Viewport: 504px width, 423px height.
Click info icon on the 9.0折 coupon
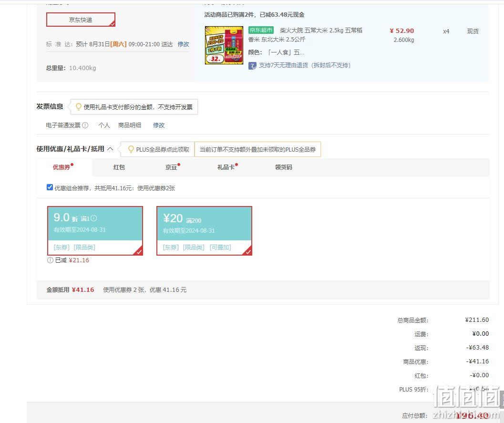pyautogui.click(x=93, y=218)
